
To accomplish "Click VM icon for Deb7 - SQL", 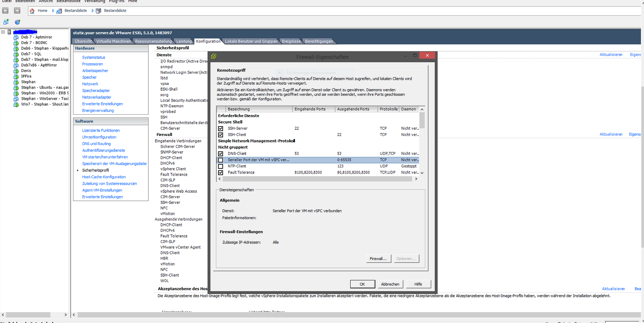I will click(16, 54).
